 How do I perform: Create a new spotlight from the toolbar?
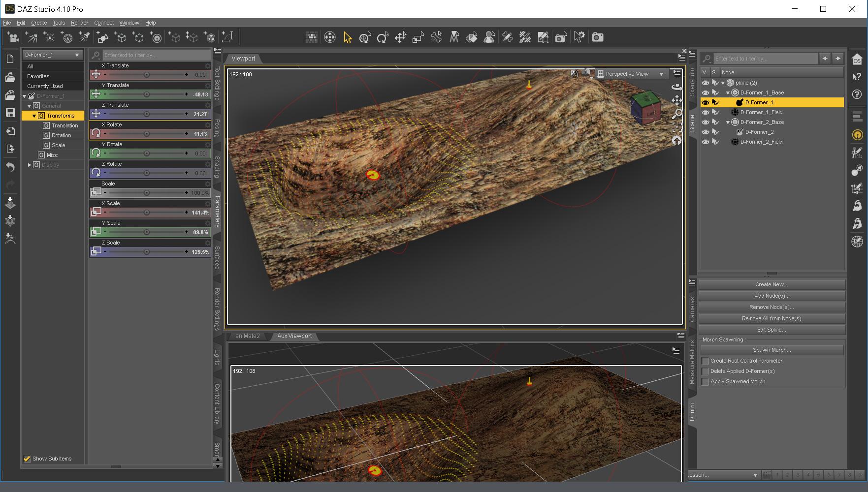pyautogui.click(x=84, y=37)
